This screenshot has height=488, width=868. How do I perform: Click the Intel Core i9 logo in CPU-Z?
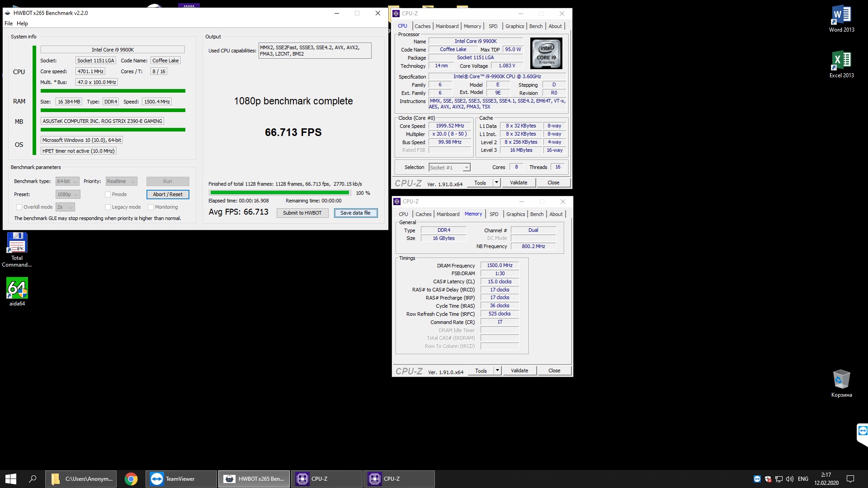[546, 53]
